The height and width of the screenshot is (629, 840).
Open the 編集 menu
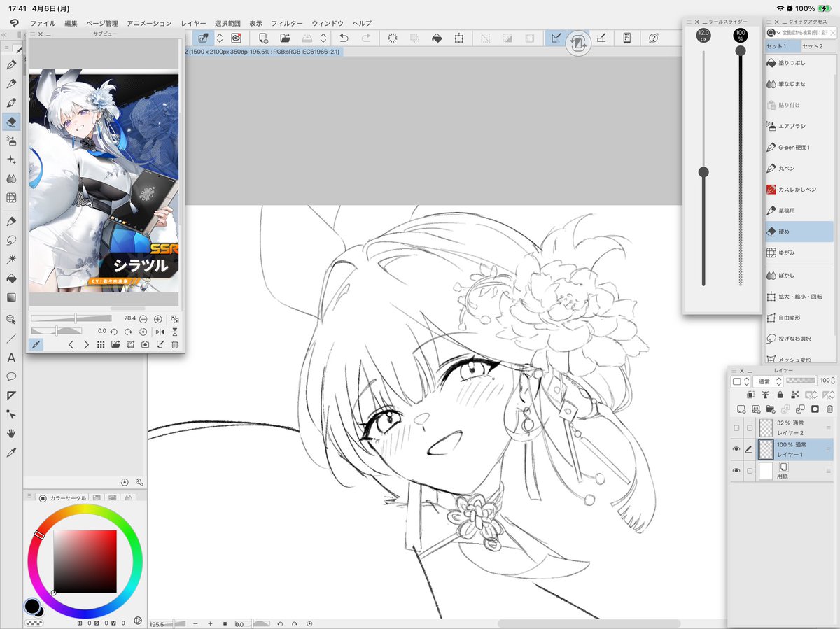71,23
